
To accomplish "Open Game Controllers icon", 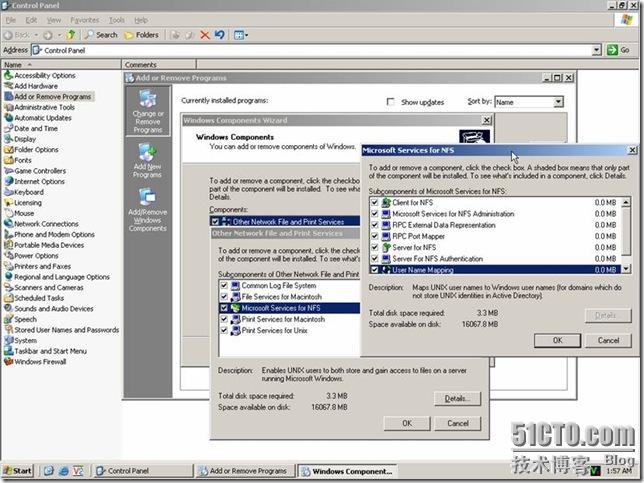I will point(9,171).
